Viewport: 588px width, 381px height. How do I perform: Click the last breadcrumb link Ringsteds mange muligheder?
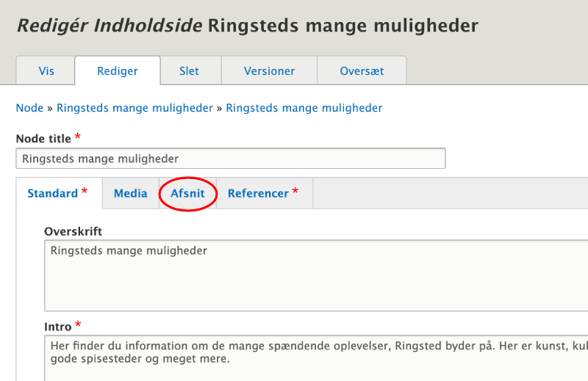(304, 108)
